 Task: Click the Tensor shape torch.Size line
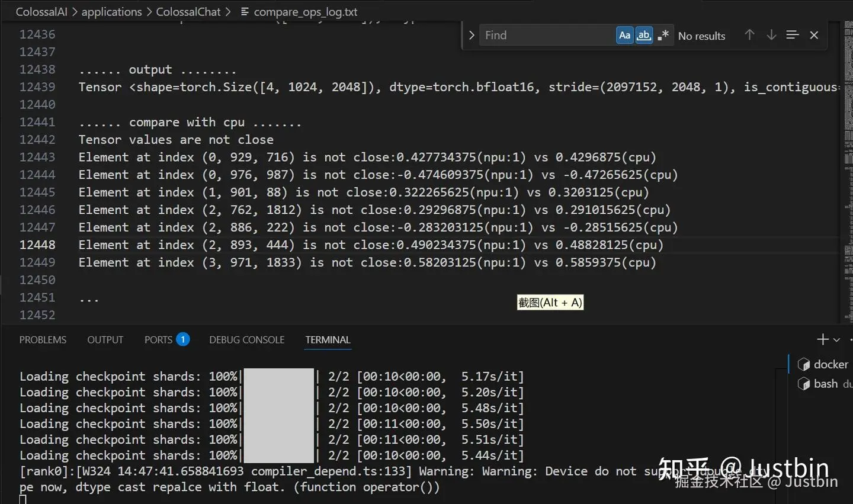click(x=459, y=87)
